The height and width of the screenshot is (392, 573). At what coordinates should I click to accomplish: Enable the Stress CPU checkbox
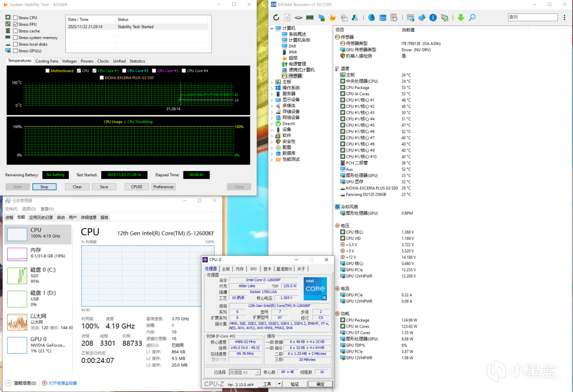click(15, 18)
